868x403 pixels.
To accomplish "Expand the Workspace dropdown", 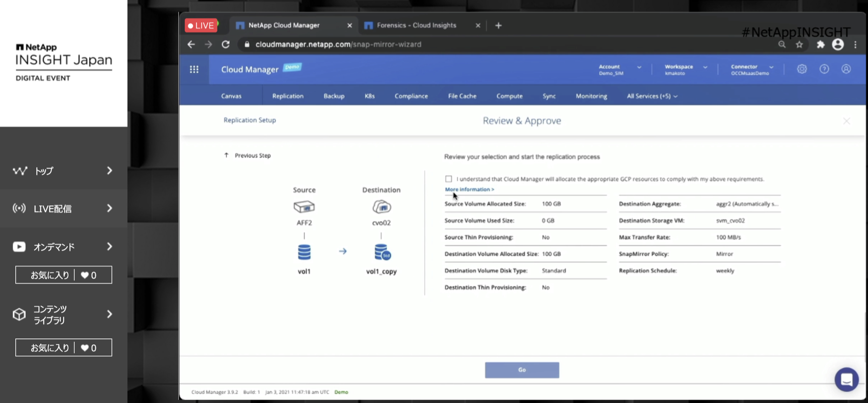I will tap(705, 67).
